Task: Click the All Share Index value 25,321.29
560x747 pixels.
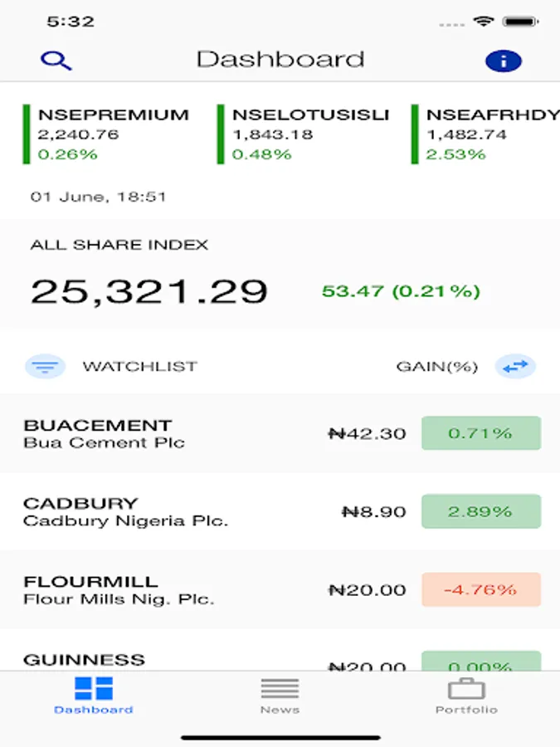Action: 149,291
